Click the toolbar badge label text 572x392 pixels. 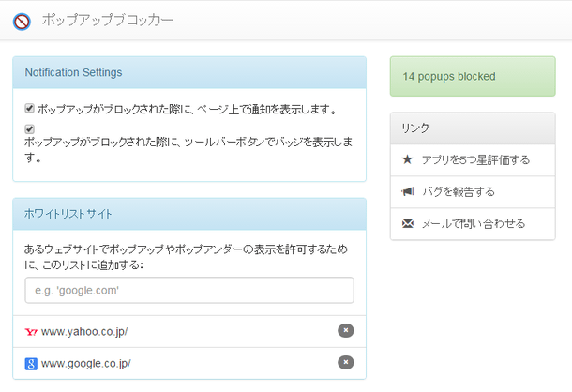pyautogui.click(x=188, y=150)
